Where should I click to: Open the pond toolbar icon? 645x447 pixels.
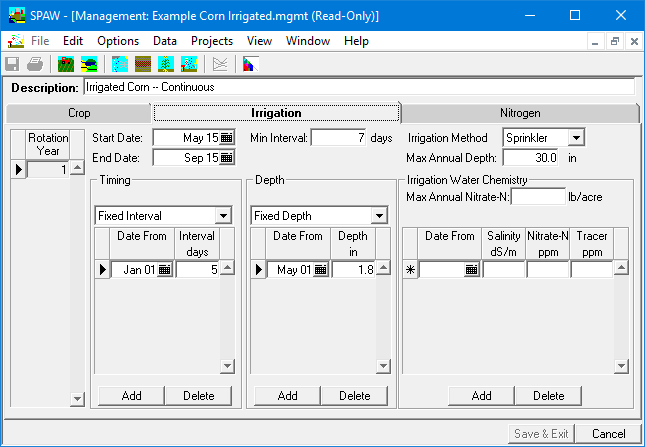(89, 64)
